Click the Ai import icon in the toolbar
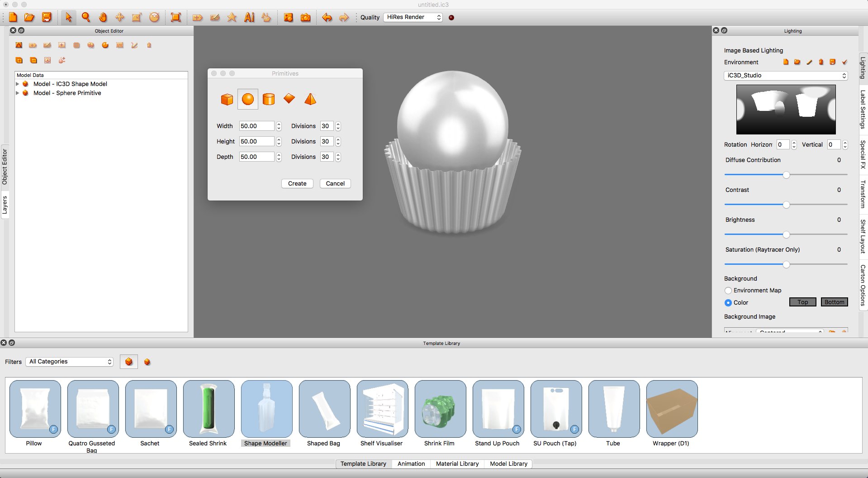 pos(249,17)
